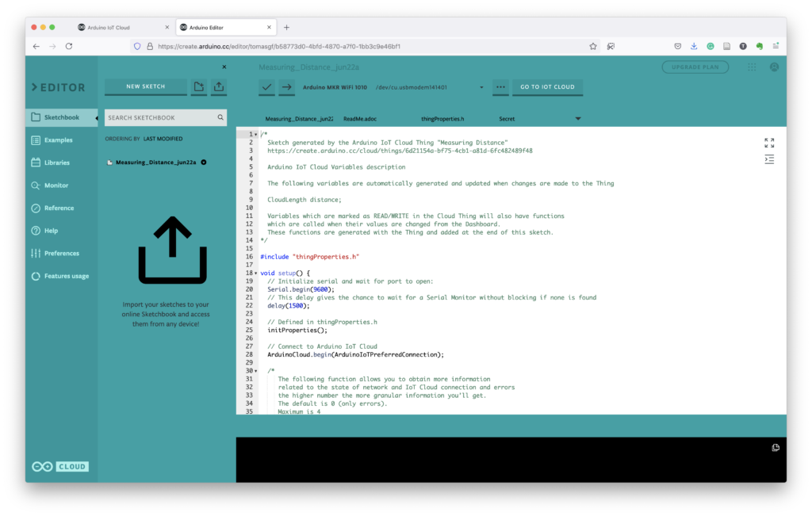Click the Arduino Cloud logo
The height and width of the screenshot is (516, 812).
coord(60,466)
